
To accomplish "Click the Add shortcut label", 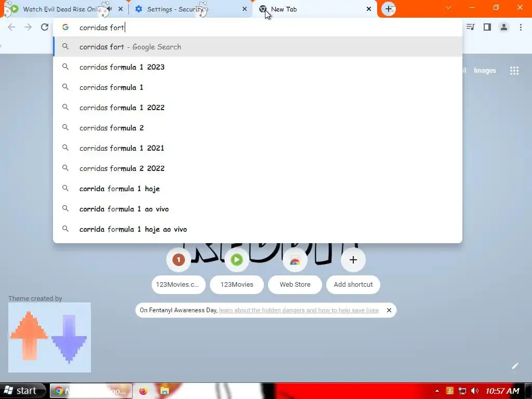I will pyautogui.click(x=353, y=285).
